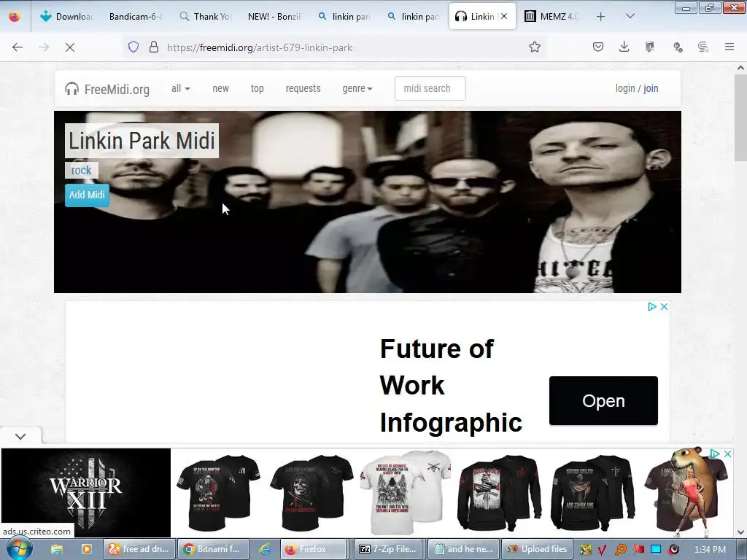Go to the requests page
Screen dimensions: 747x560
(303, 88)
